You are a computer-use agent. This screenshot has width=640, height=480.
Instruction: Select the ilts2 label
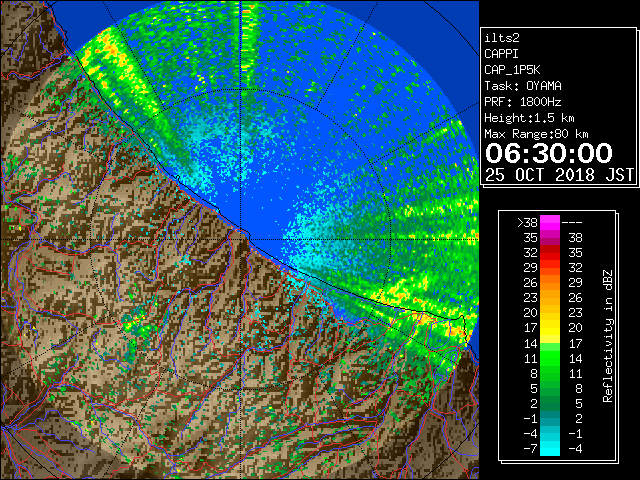pyautogui.click(x=502, y=38)
